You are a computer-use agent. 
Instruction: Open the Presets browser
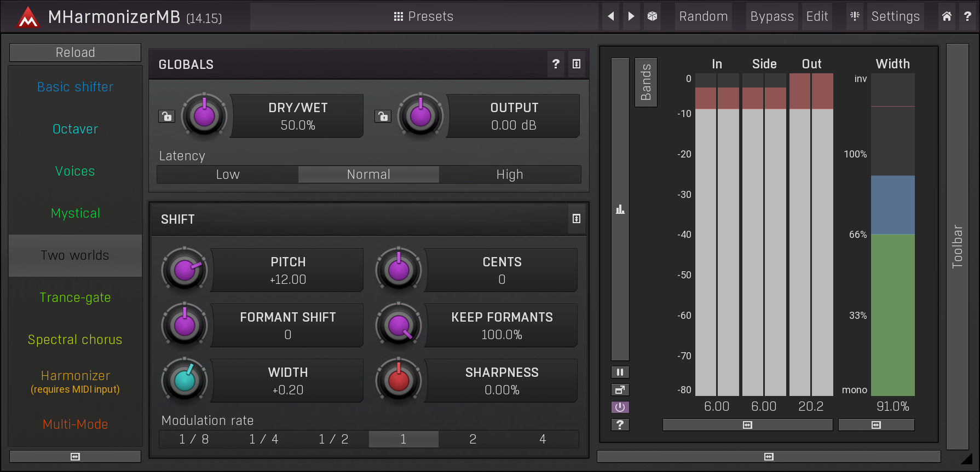coord(423,16)
